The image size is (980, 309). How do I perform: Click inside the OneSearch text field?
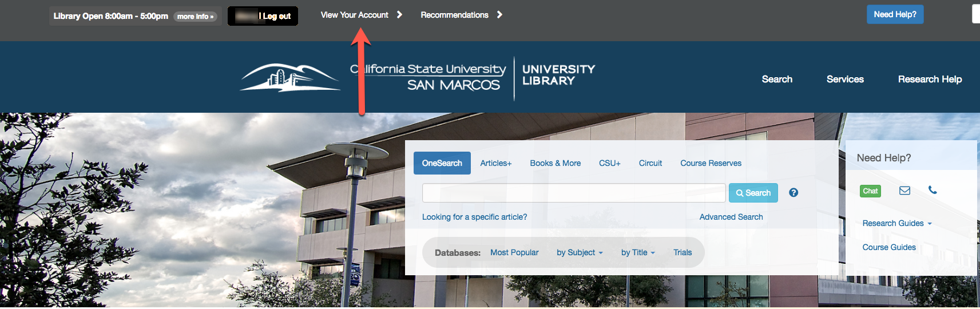(x=574, y=193)
